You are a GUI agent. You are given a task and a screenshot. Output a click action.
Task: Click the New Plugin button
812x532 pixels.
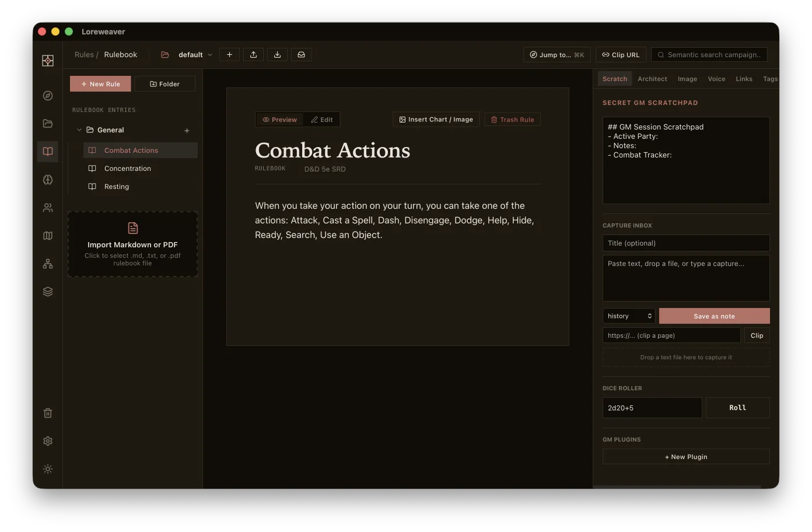686,457
